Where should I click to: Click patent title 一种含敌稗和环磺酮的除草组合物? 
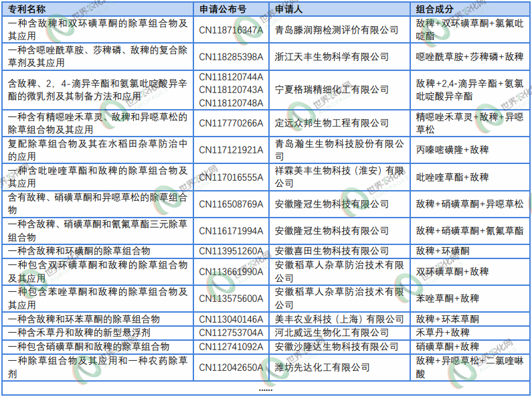pos(79,251)
